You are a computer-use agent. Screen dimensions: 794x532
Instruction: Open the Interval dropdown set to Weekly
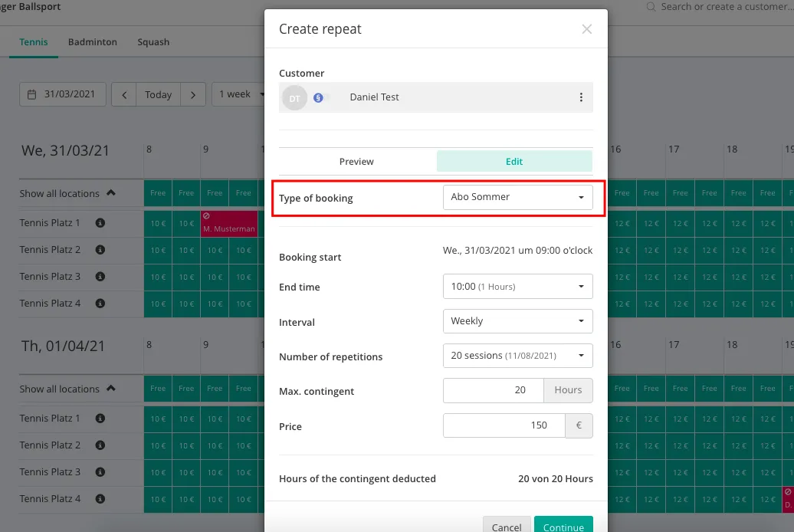point(517,321)
